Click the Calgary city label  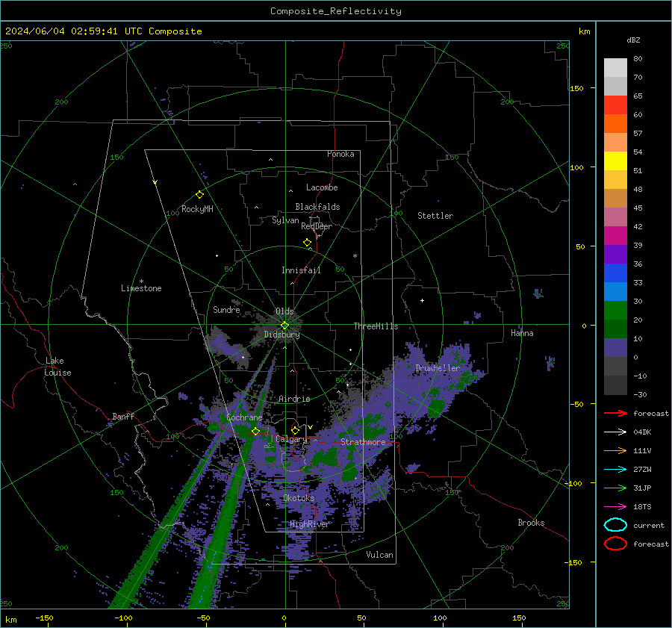291,439
